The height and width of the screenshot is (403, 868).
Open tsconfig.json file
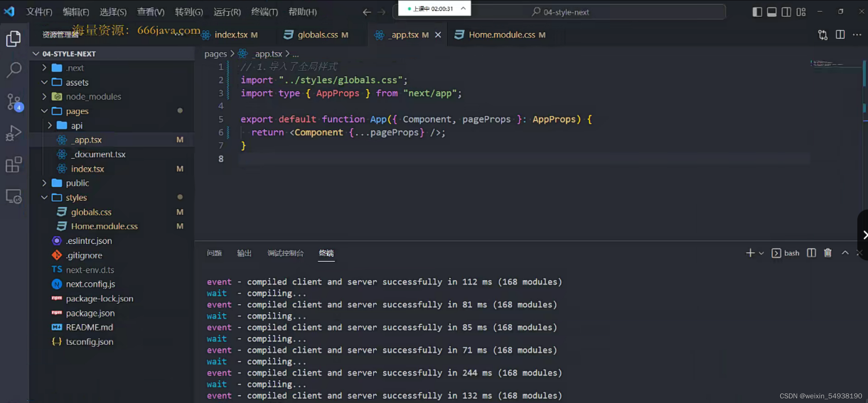click(x=112, y=342)
